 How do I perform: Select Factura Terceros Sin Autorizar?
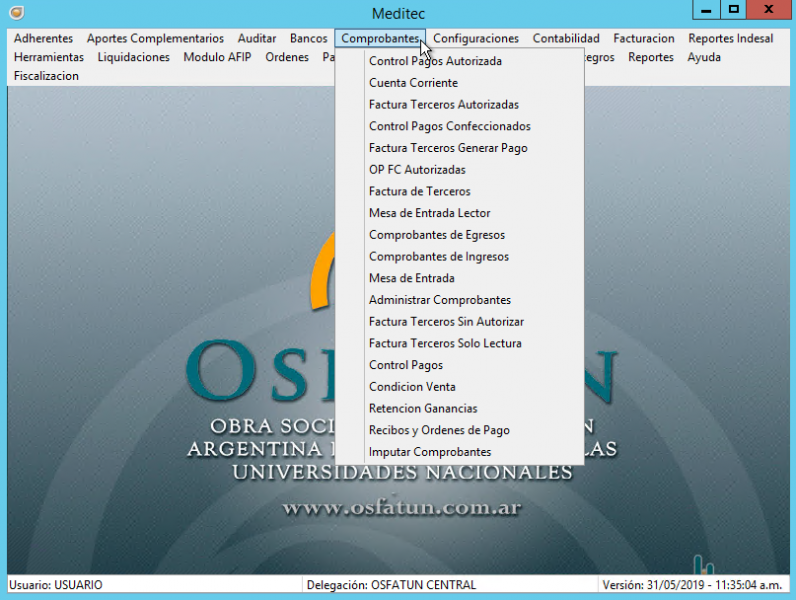click(460, 322)
